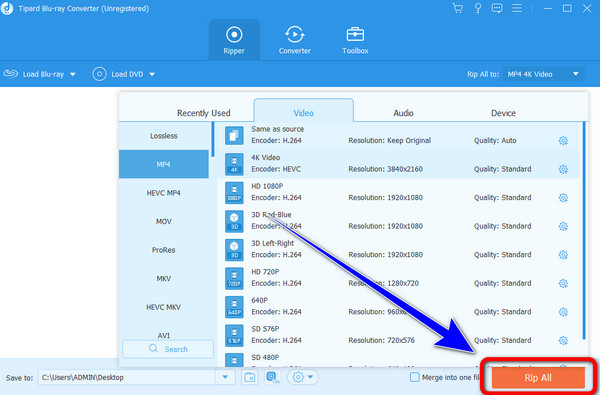Choose the MOV format category
This screenshot has height=395, width=600.
click(x=164, y=221)
